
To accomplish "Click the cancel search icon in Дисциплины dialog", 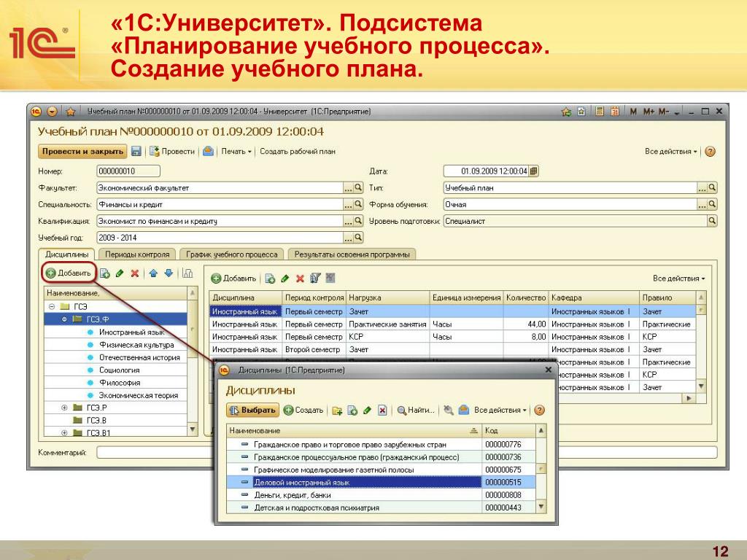I will pyautogui.click(x=449, y=410).
